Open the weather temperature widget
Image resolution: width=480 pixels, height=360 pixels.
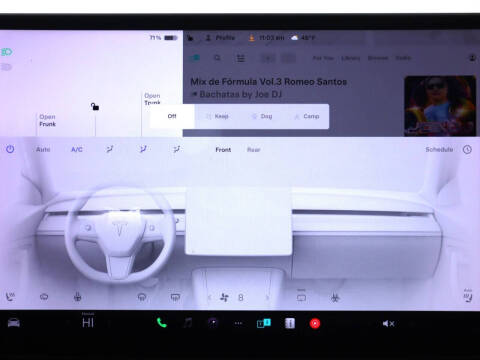303,38
